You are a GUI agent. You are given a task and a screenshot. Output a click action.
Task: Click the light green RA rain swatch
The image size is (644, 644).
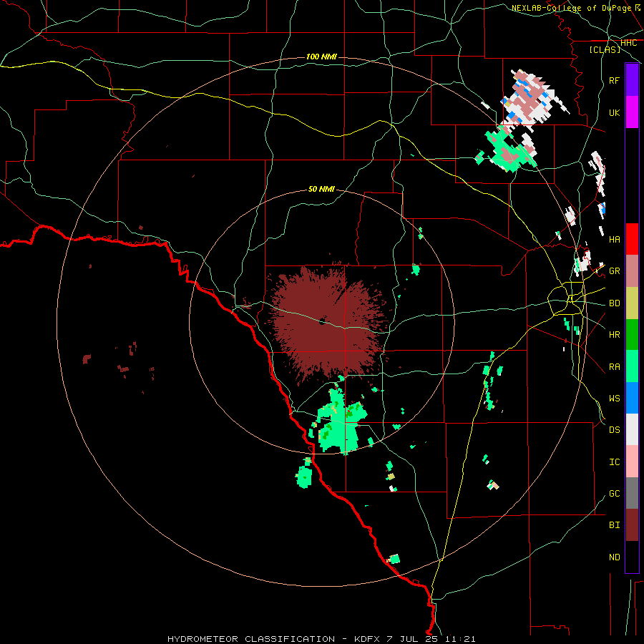pos(632,366)
